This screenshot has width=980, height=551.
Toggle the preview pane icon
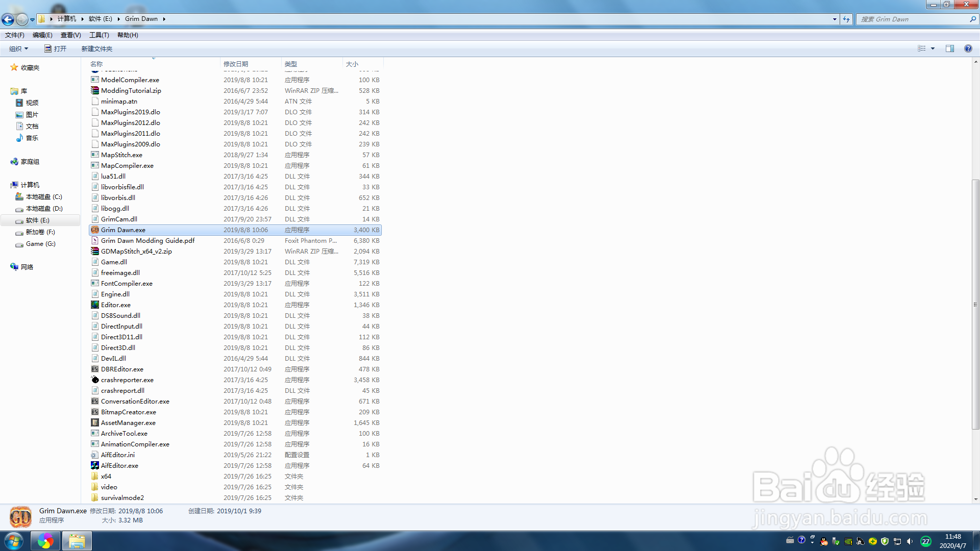coord(950,48)
